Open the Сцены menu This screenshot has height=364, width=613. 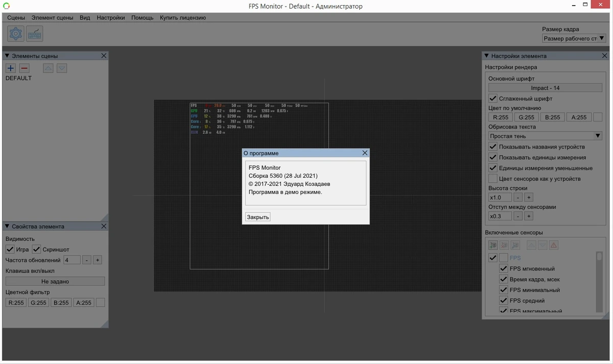16,17
